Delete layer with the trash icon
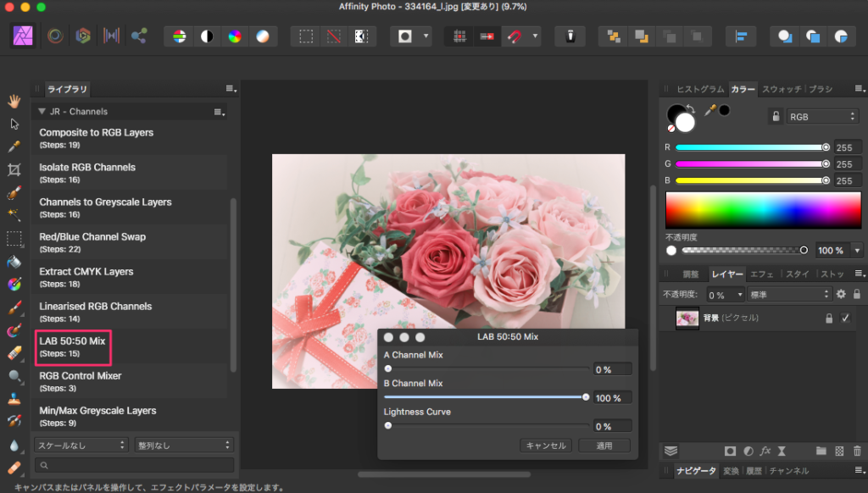The image size is (868, 493). pos(857,451)
